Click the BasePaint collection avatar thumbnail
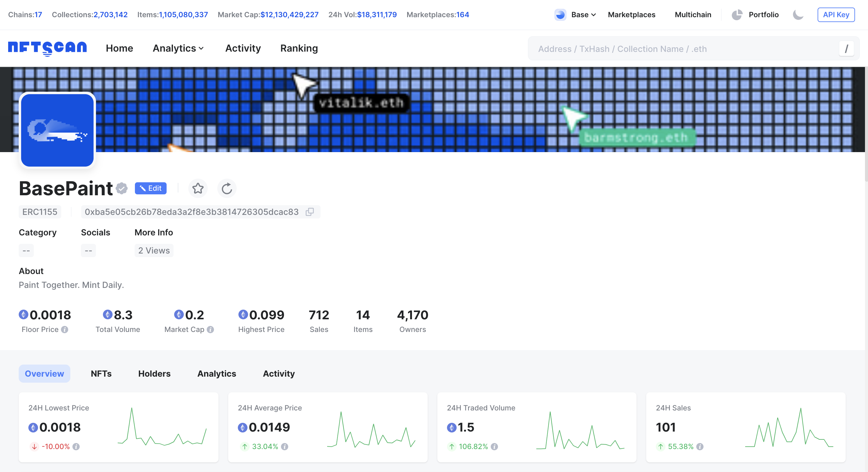Viewport: 868px width, 472px height. coord(57,130)
